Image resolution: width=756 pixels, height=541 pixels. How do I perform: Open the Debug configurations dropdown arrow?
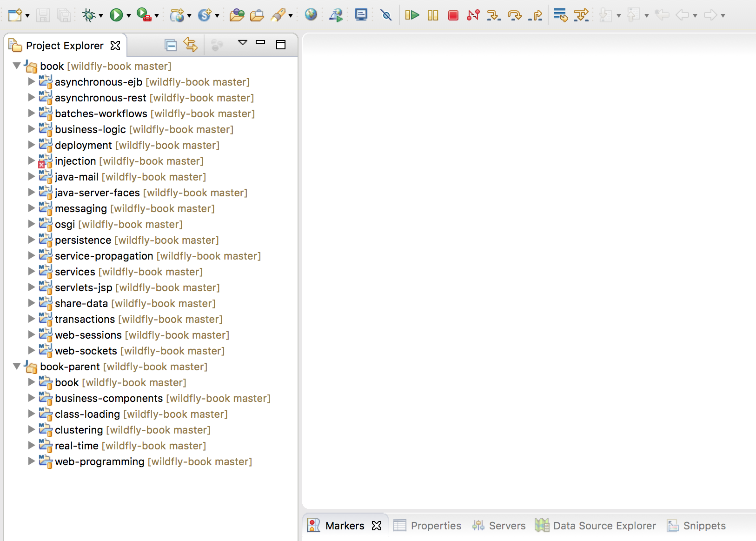(x=101, y=16)
